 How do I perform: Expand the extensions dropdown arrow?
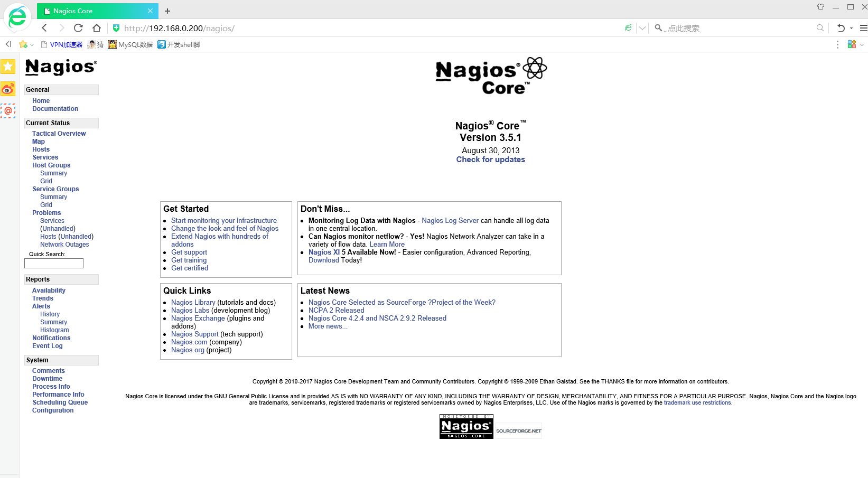[x=862, y=45]
